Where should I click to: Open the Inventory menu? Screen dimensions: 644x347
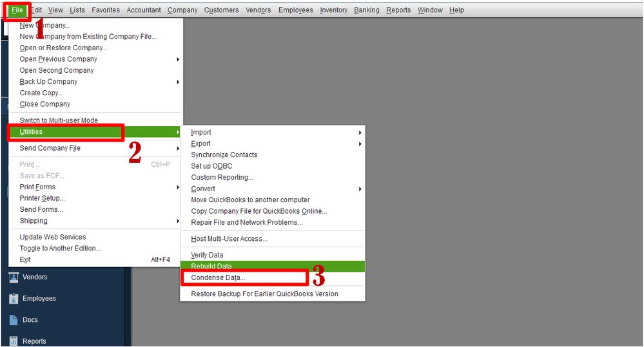click(x=333, y=10)
